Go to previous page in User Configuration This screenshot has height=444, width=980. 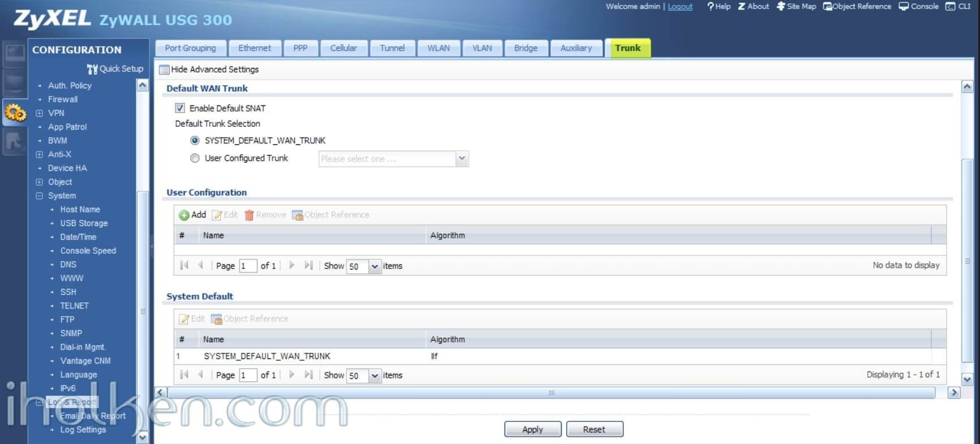(200, 265)
